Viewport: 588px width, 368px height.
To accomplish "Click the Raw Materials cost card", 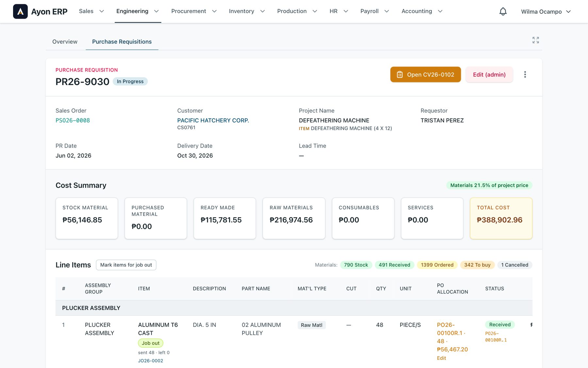I will [294, 218].
